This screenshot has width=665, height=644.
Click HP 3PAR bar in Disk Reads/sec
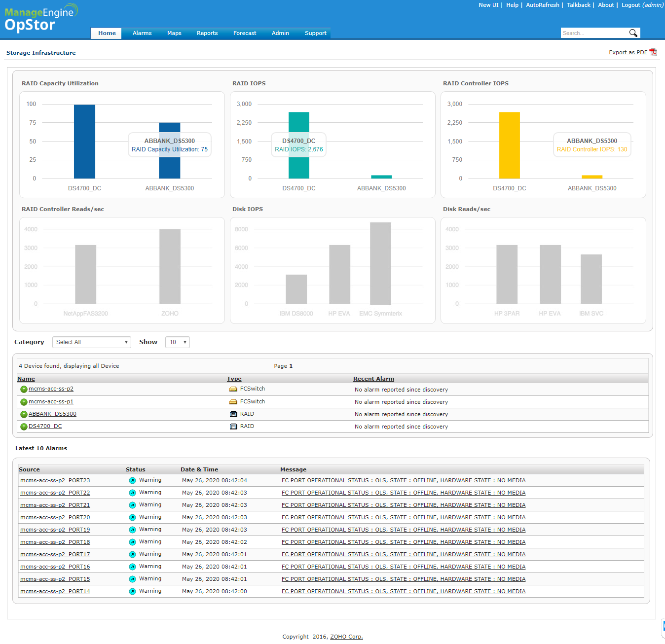point(507,274)
